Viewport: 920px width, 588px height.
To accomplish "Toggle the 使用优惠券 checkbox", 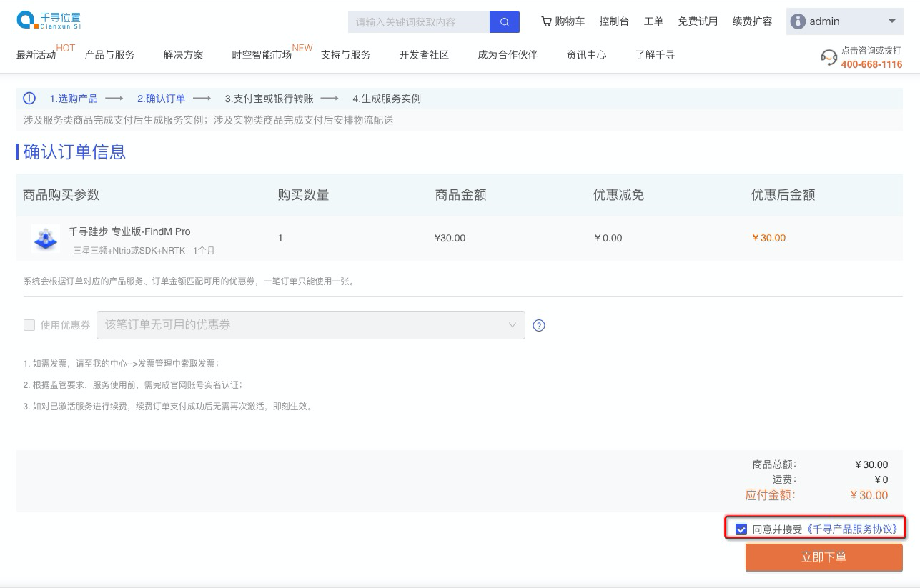I will [29, 325].
